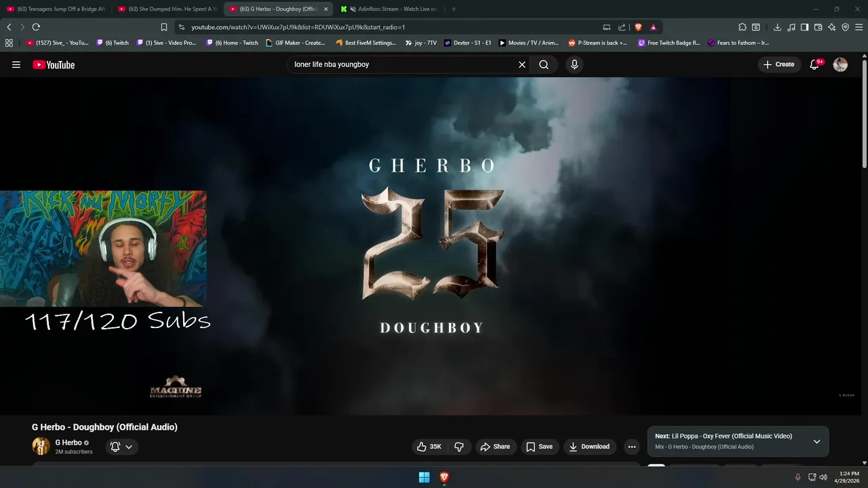The image size is (868, 488).
Task: Open the Movies / TV / Anime bookmark
Action: point(528,43)
